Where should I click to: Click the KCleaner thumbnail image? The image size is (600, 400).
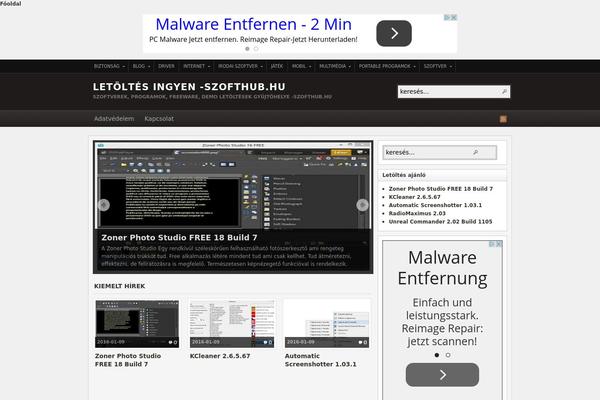click(232, 324)
